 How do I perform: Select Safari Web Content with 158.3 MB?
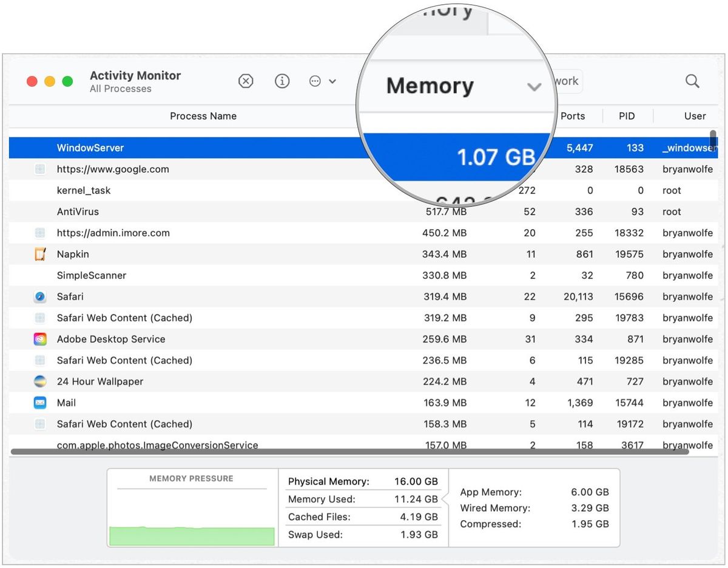124,424
